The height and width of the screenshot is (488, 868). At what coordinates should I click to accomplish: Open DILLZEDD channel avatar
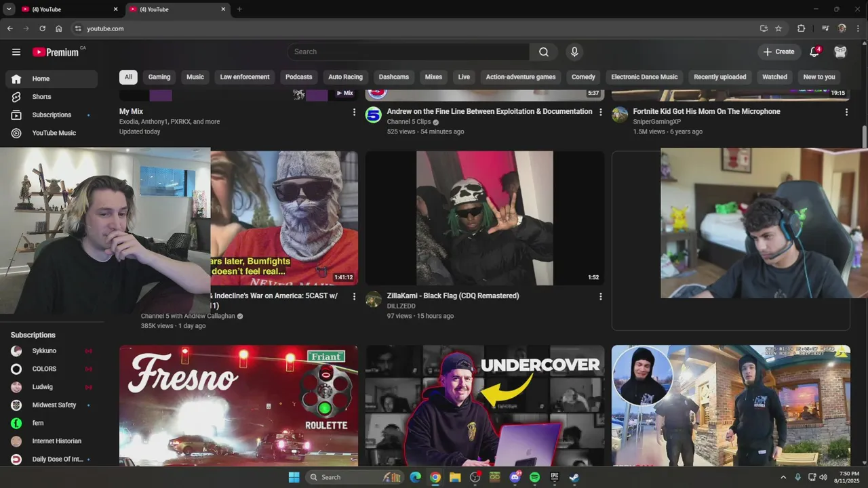pyautogui.click(x=374, y=299)
